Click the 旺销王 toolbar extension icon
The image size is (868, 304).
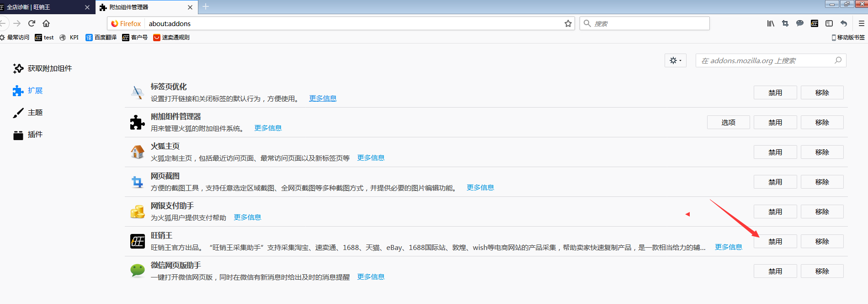(x=815, y=23)
